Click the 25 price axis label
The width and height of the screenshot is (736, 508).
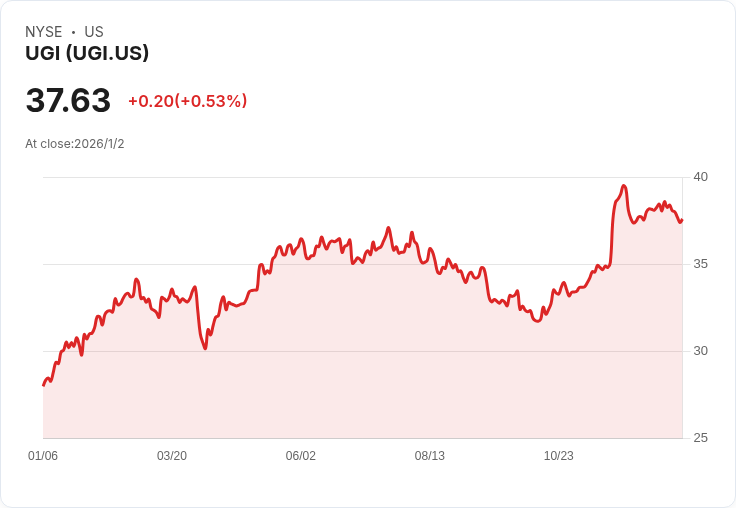pos(700,438)
